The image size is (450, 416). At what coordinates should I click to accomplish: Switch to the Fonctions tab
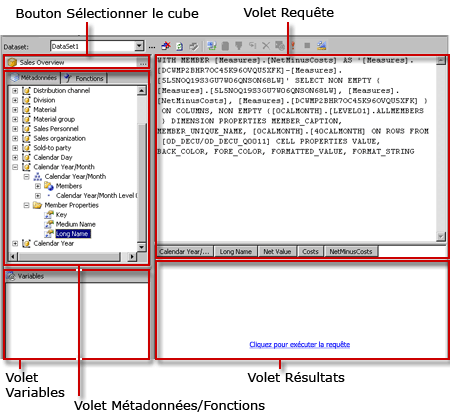tap(85, 78)
